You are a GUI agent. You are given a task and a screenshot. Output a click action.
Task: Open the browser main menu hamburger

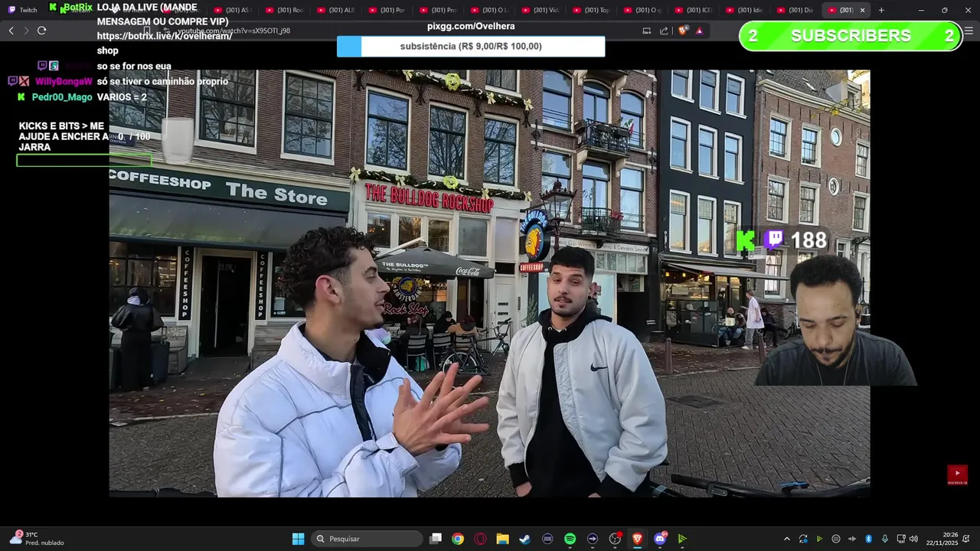pos(969,31)
